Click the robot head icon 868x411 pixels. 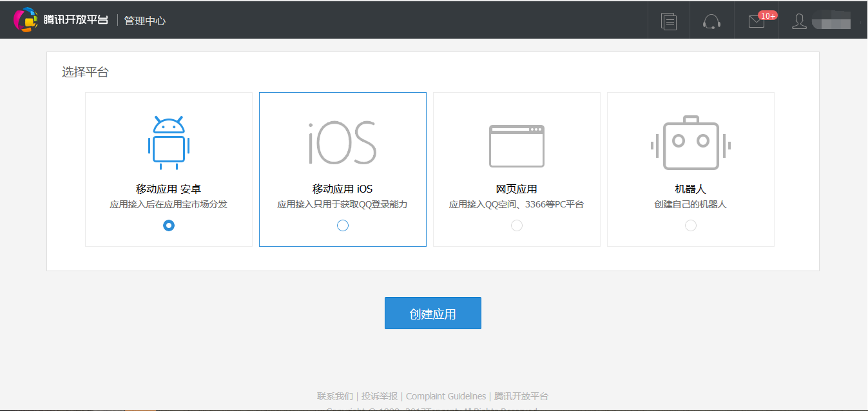pyautogui.click(x=691, y=142)
